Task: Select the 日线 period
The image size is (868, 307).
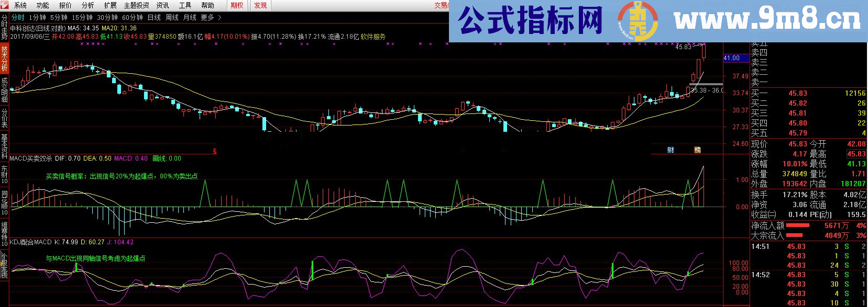Action: pyautogui.click(x=154, y=17)
